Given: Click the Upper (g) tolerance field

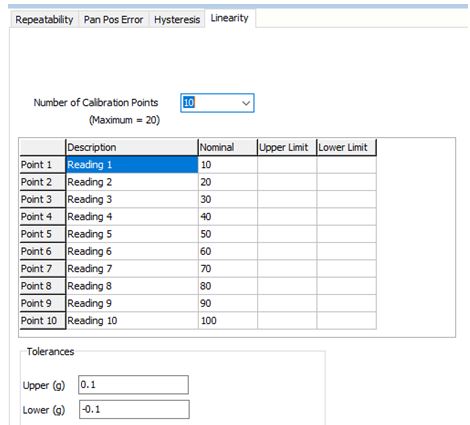Looking at the screenshot, I should (x=133, y=385).
